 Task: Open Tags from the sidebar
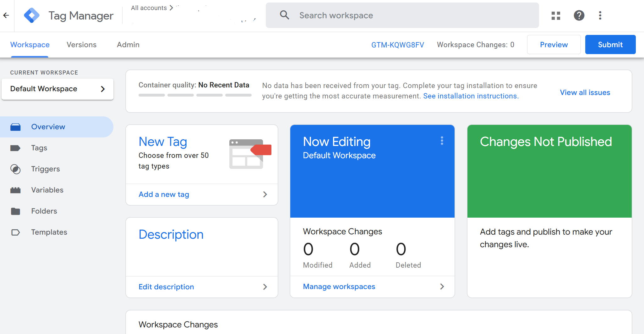coord(39,148)
